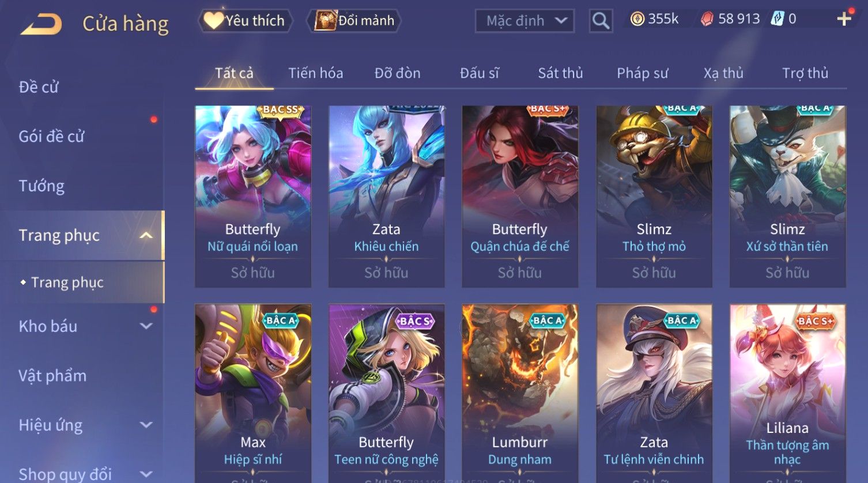Tap the plus icon to add currency
The height and width of the screenshot is (483, 868).
point(844,19)
